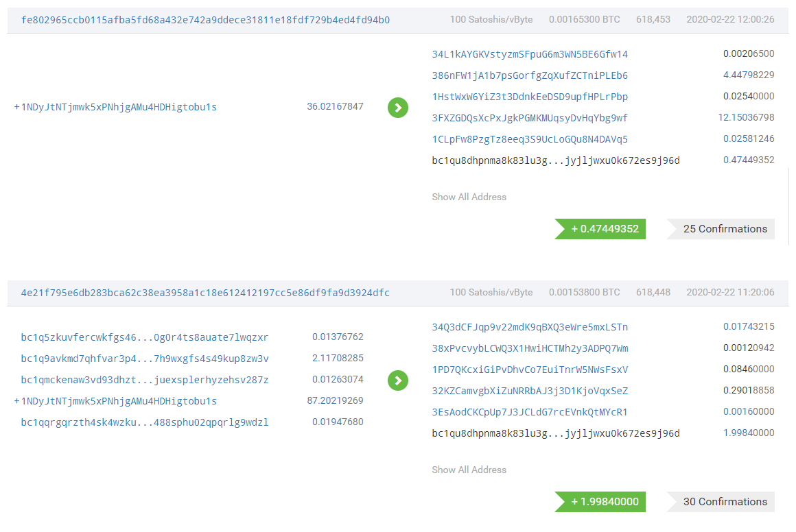Select input amount 87.20219269
Viewport: 796px width, 532px height.
click(x=335, y=400)
